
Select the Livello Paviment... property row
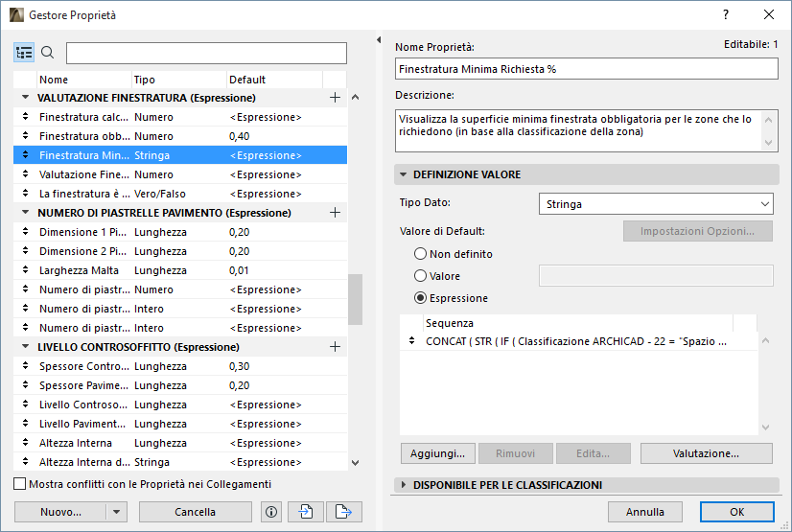click(x=180, y=424)
